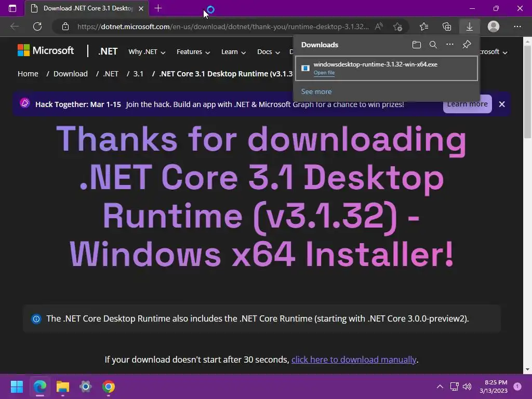Click the info icon in the note box

pos(36,319)
